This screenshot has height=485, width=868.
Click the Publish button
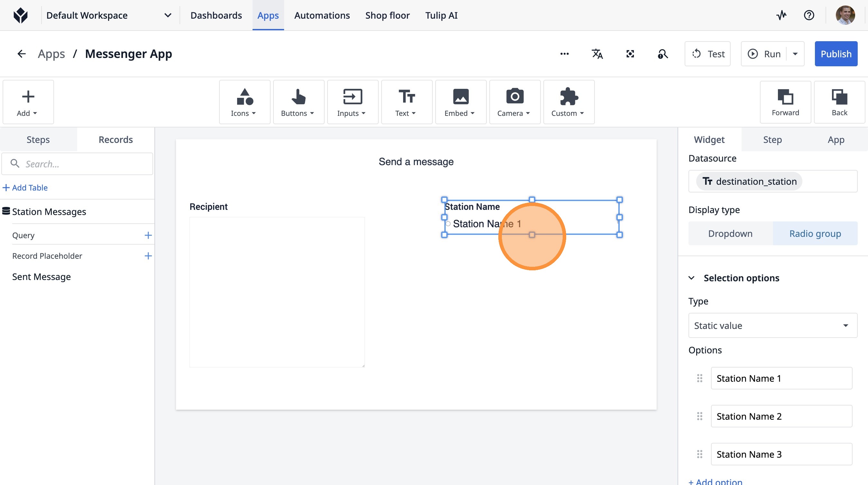coord(836,54)
